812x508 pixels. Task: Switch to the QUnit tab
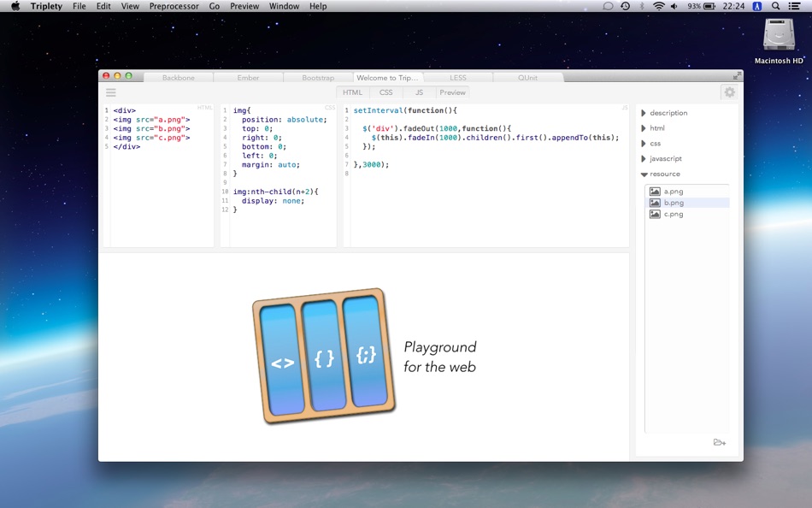pyautogui.click(x=527, y=78)
